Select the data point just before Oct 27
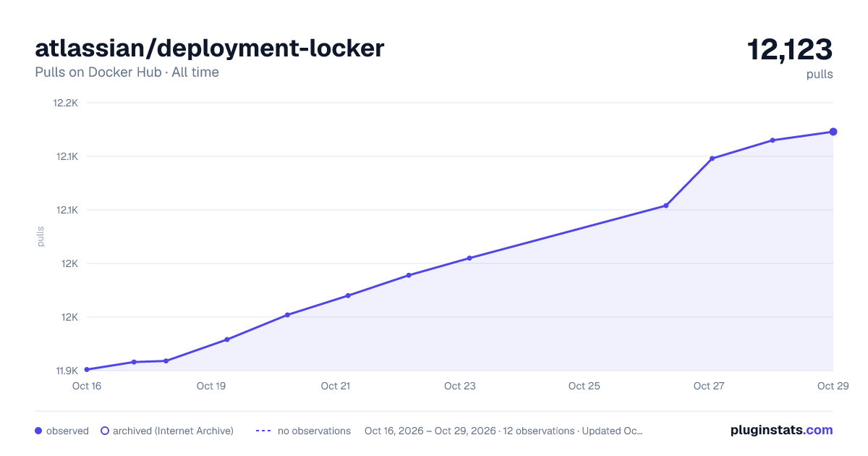This screenshot has height=456, width=868. (x=666, y=206)
